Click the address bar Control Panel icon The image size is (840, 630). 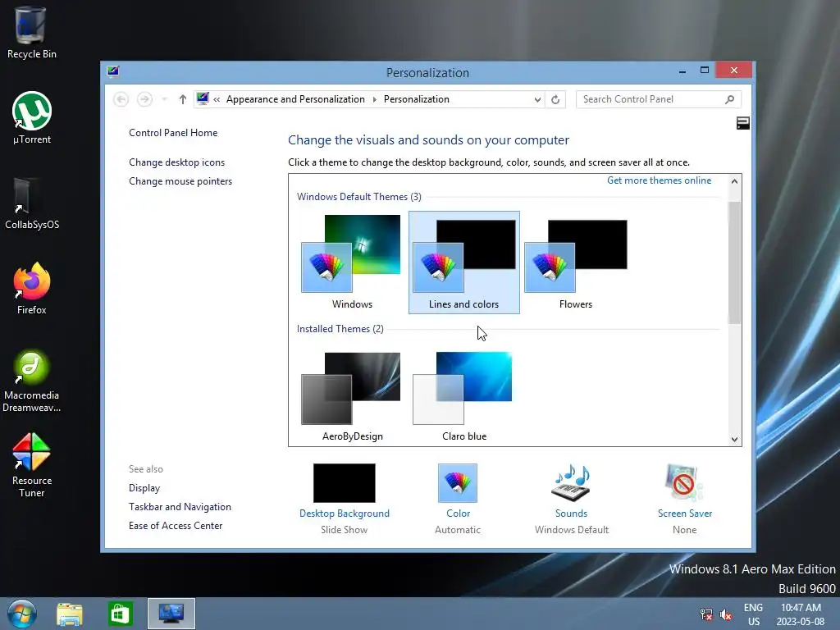(x=203, y=98)
